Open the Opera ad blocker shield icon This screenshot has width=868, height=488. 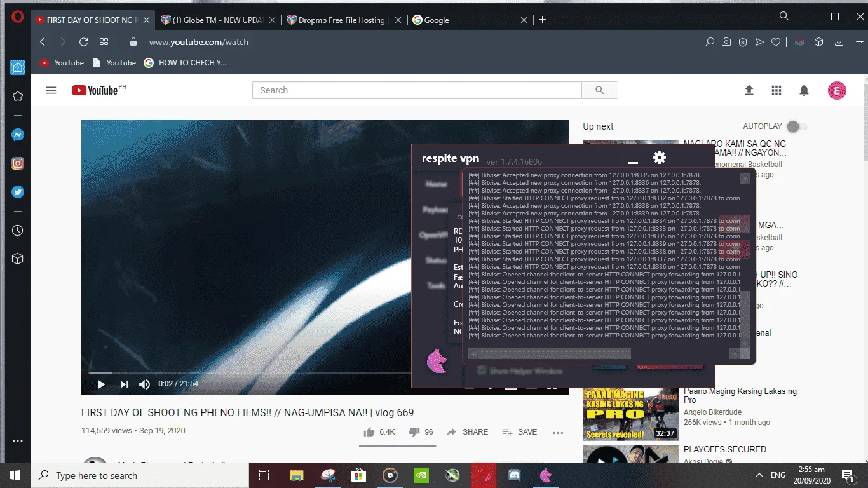click(x=743, y=42)
